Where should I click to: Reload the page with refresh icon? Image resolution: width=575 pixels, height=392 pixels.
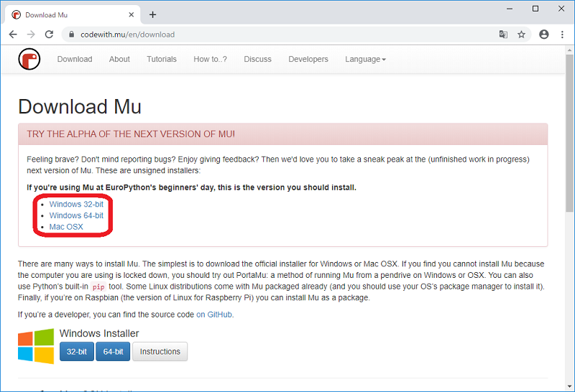tap(49, 34)
